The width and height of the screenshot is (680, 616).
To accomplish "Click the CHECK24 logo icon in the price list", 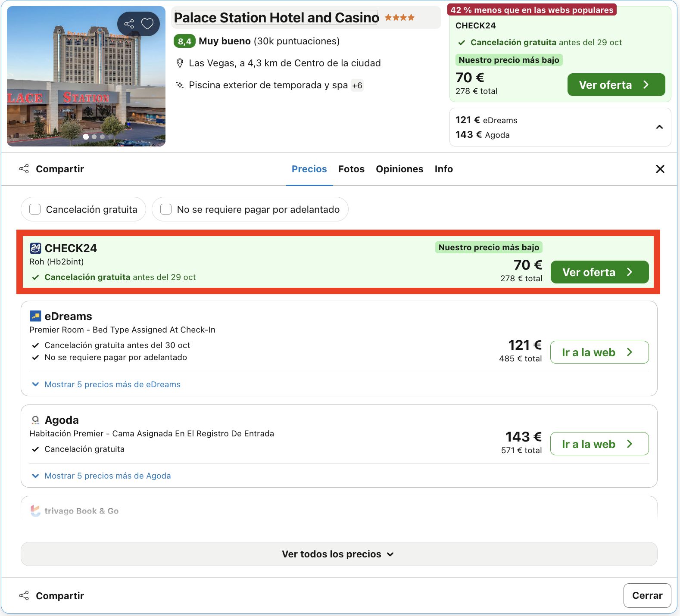I will (x=35, y=248).
